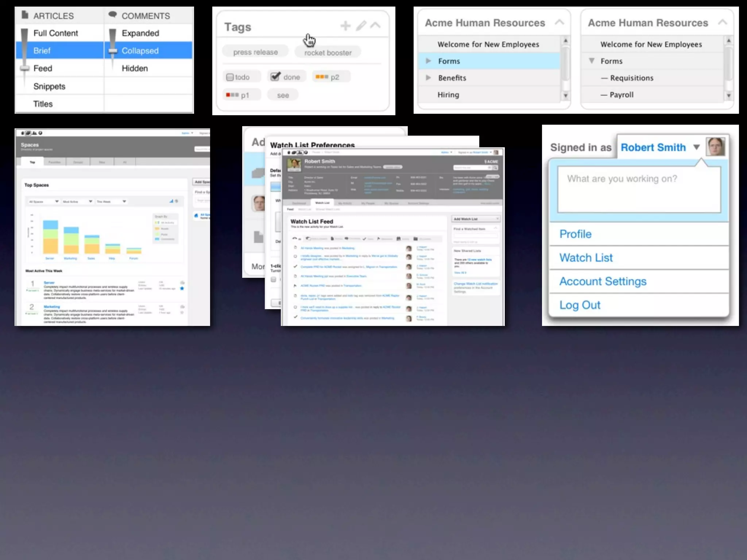Select Account Settings from user menu
The height and width of the screenshot is (560, 747).
(603, 281)
